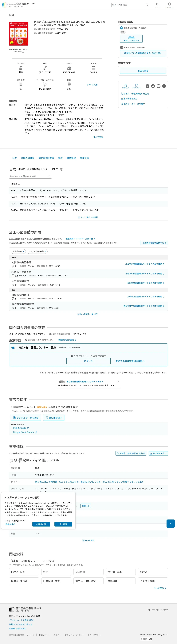Click the ログイン button in holdings box
Screen dimensions: 177x644
[x=88, y=361]
